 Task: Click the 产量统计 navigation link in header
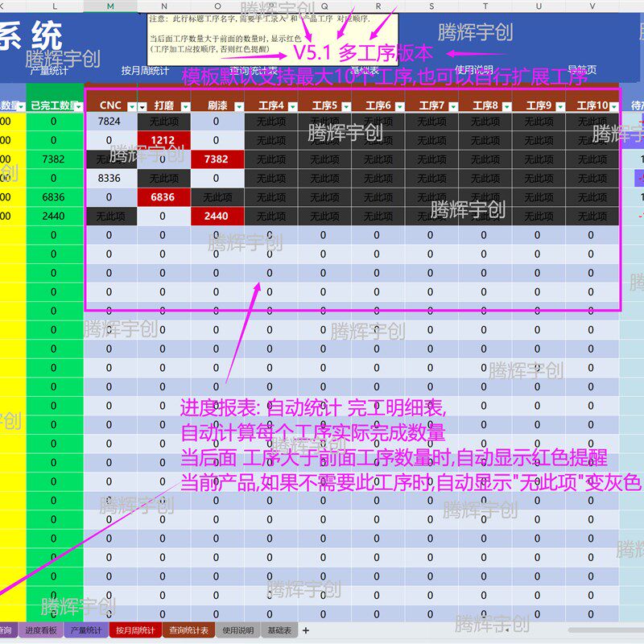point(49,71)
